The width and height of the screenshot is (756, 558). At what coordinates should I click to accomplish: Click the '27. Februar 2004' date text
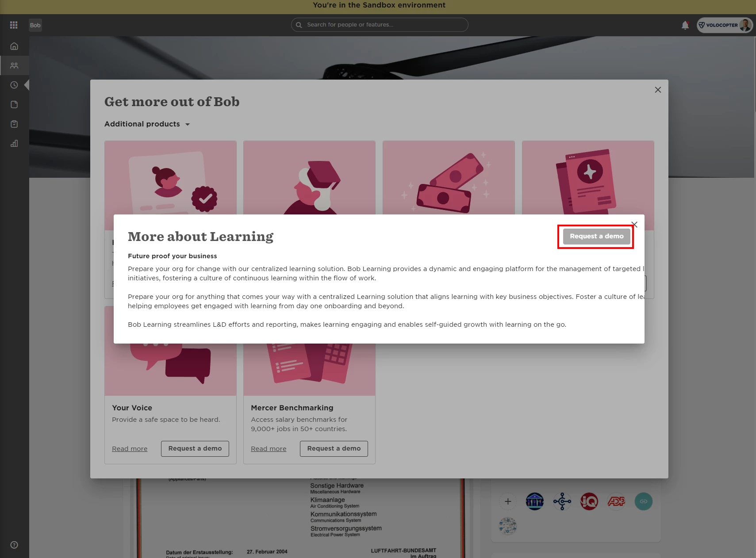[267, 551]
